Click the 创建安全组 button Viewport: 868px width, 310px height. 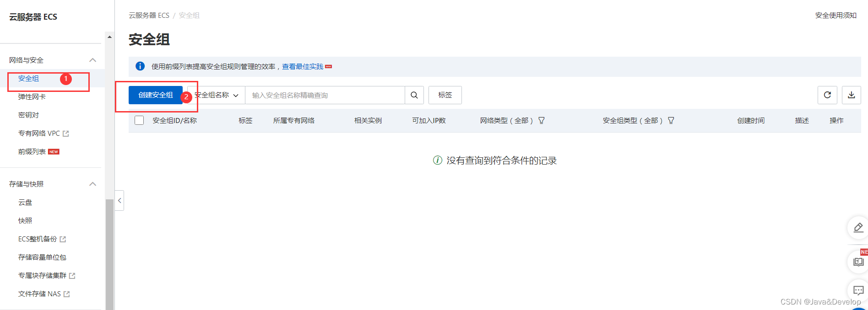click(x=156, y=95)
